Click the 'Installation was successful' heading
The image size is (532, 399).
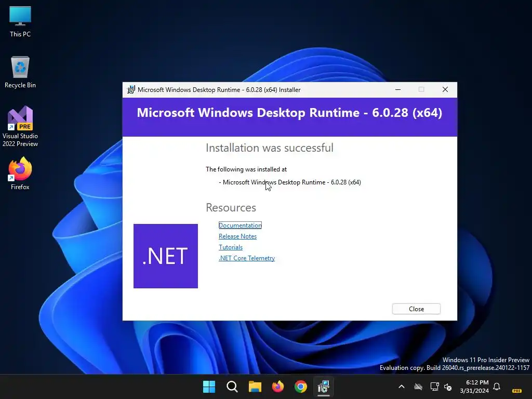pyautogui.click(x=270, y=148)
